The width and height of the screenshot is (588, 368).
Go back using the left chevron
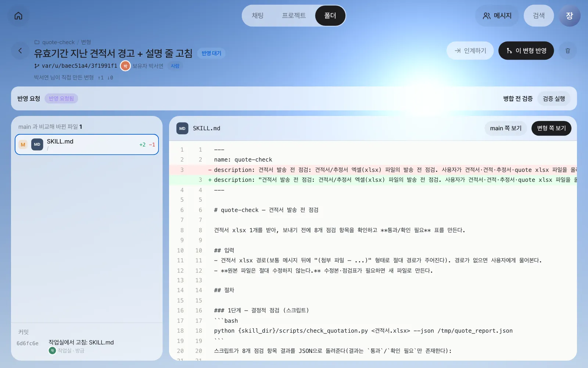[x=20, y=51]
